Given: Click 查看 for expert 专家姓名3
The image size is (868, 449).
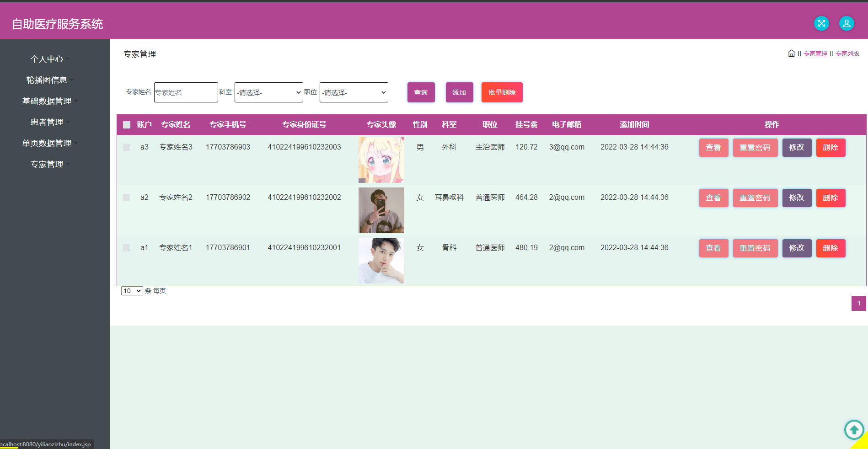Looking at the screenshot, I should [x=713, y=147].
